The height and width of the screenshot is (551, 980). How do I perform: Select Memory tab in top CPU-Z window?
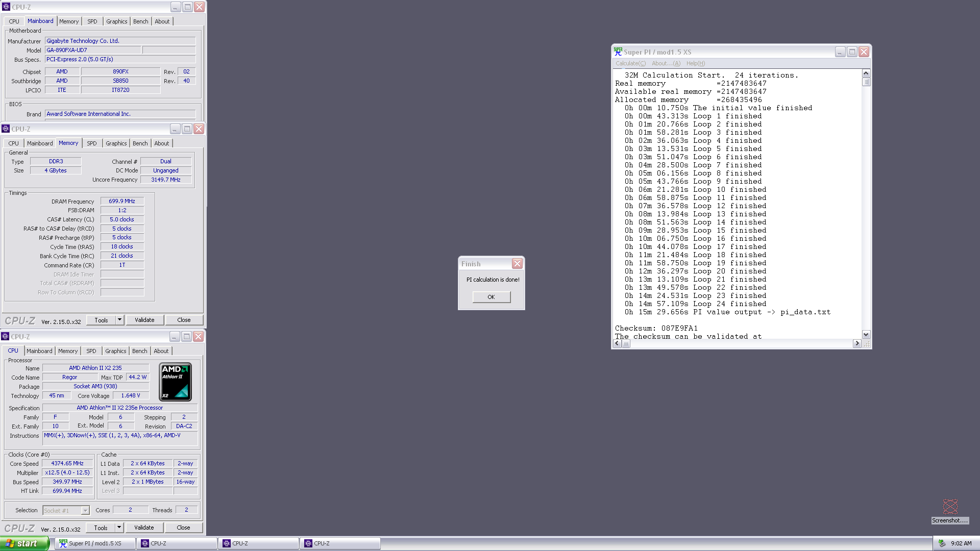click(69, 21)
